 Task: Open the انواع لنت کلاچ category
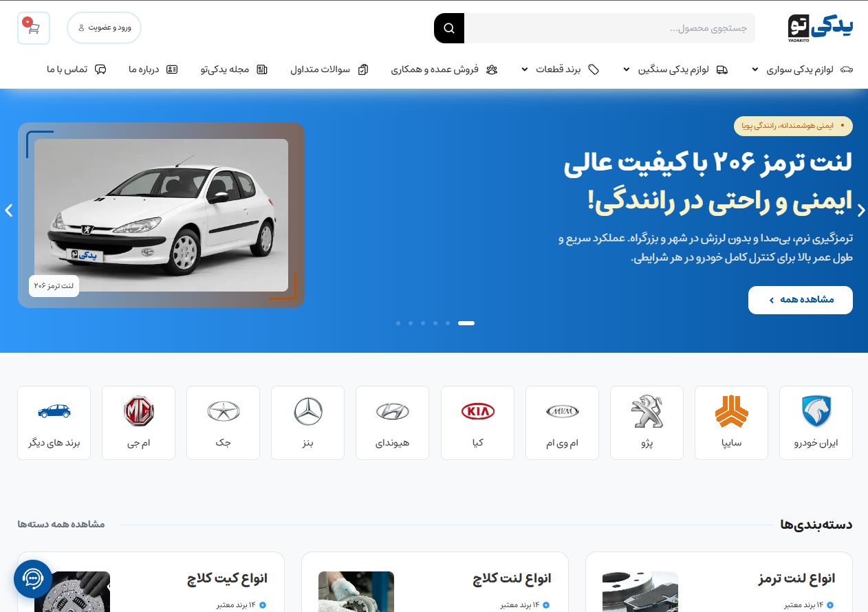click(x=512, y=578)
